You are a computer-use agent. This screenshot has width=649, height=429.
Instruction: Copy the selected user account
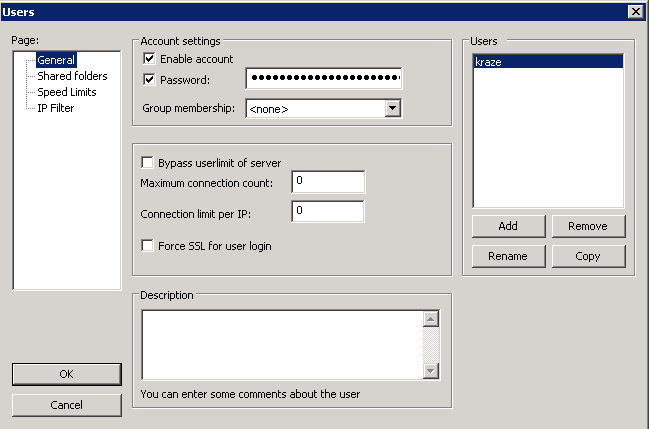click(x=588, y=256)
